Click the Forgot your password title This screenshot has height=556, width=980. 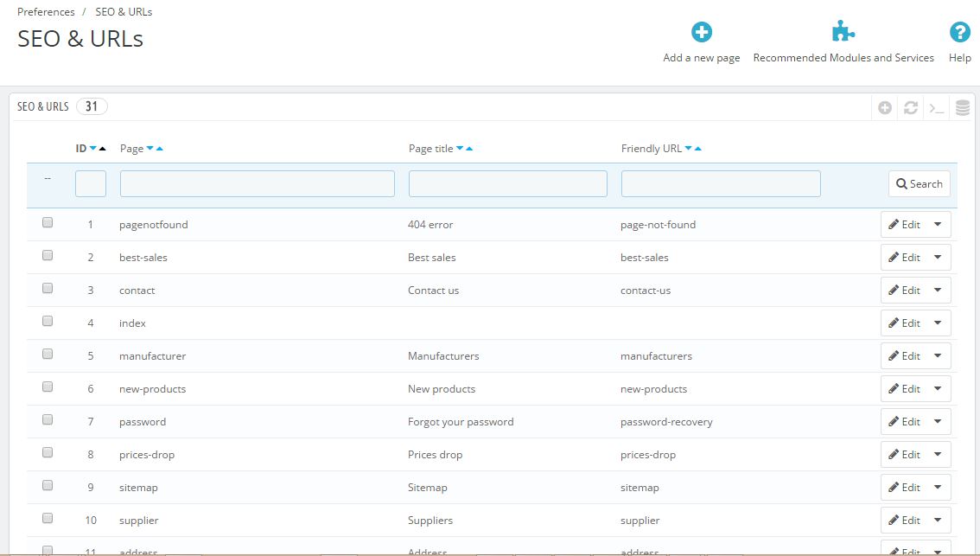(461, 421)
